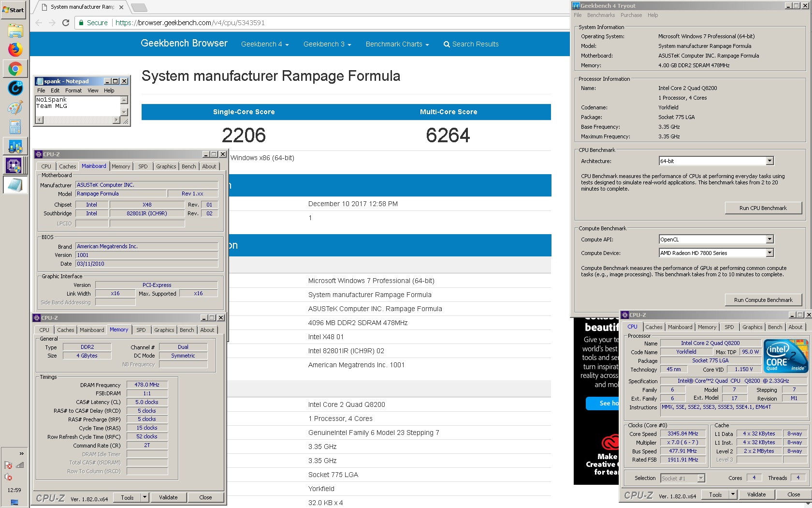
Task: Open Geekbench 4 navbar dropdown
Action: click(265, 44)
